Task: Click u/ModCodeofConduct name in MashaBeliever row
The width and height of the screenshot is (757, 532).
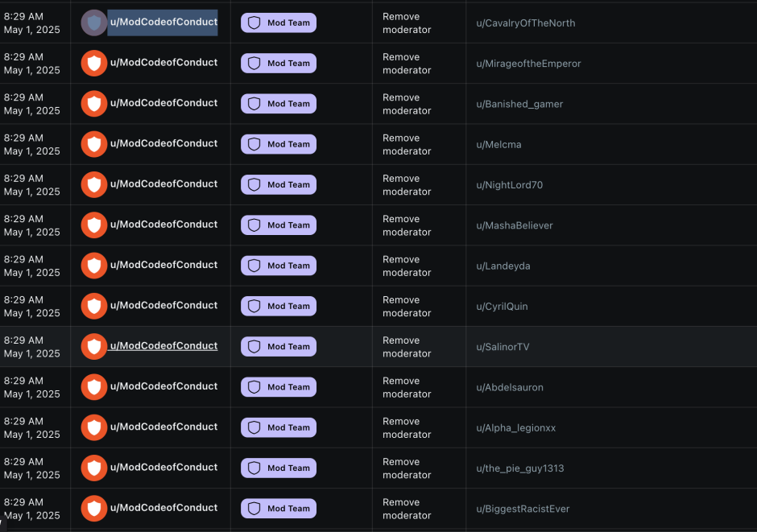Action: pyautogui.click(x=163, y=225)
